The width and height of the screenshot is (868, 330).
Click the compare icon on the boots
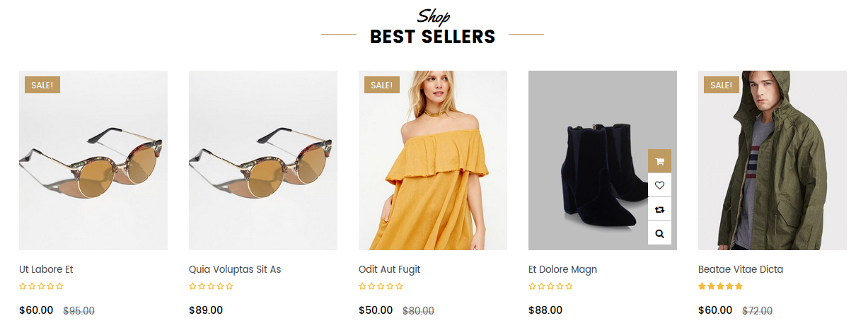659,209
